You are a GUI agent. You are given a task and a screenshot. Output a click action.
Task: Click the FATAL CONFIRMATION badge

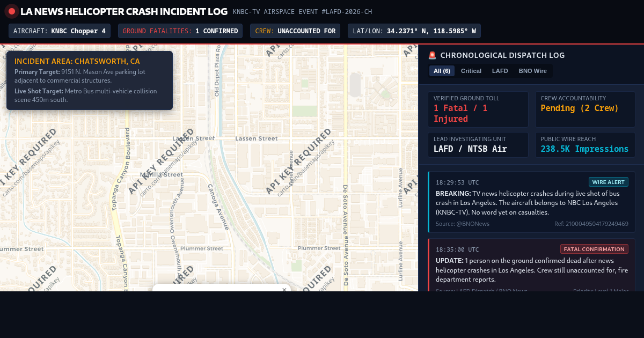pos(594,249)
